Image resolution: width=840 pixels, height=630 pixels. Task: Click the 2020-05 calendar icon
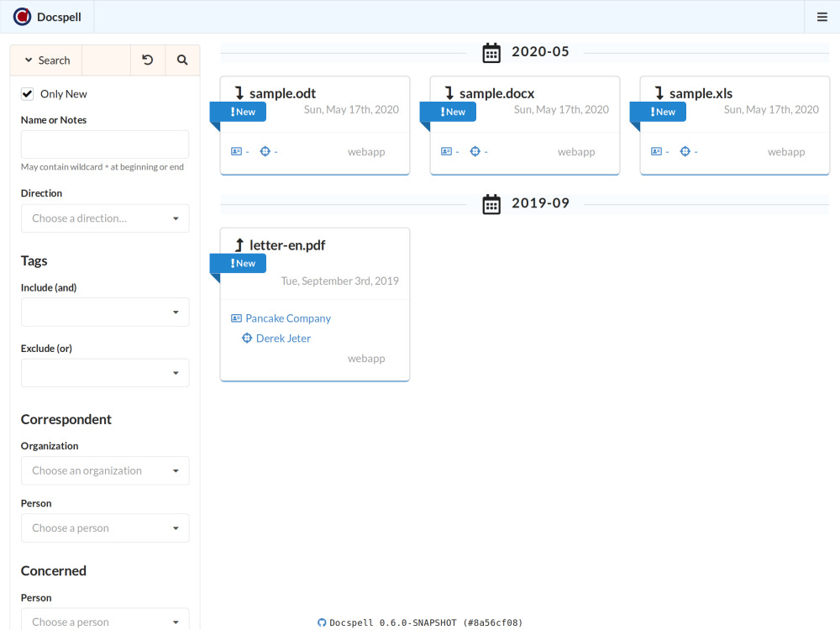click(x=491, y=52)
